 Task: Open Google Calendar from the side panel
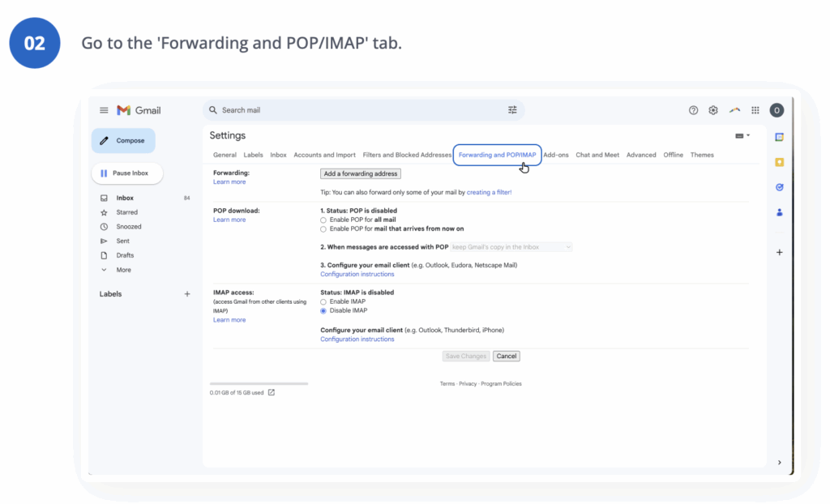point(779,138)
